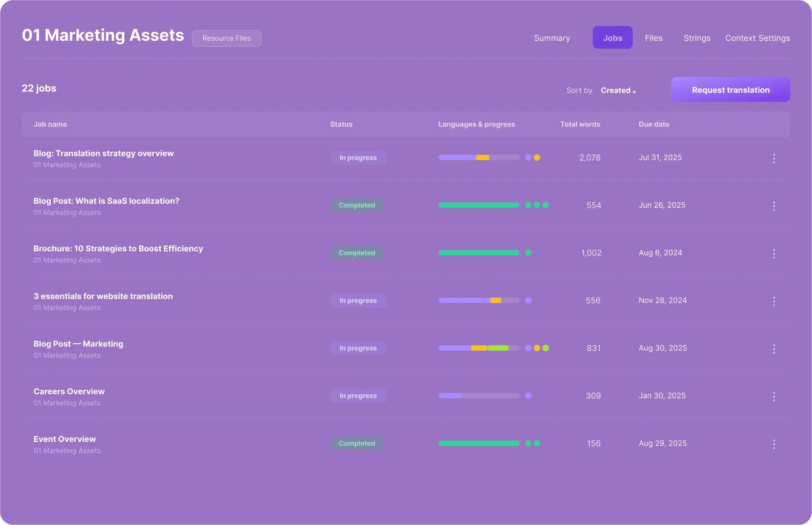Image resolution: width=812 pixels, height=525 pixels.
Task: Open the Strings tab
Action: pos(697,38)
